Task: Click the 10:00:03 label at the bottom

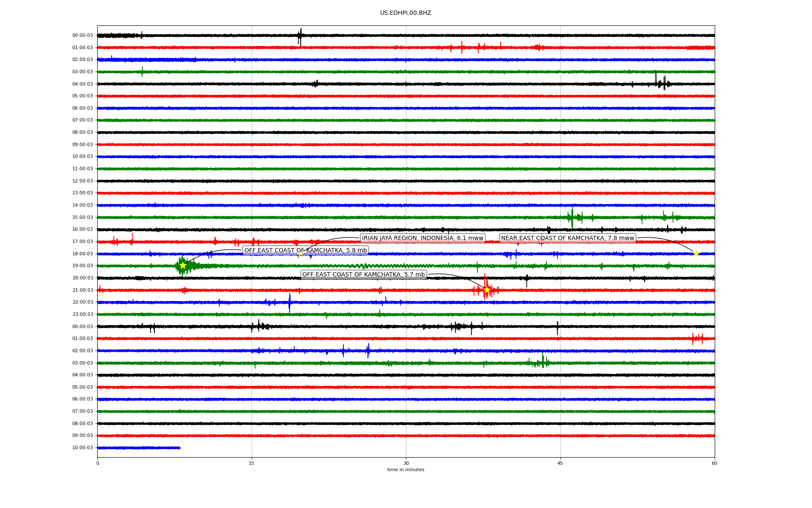Action: [x=82, y=447]
